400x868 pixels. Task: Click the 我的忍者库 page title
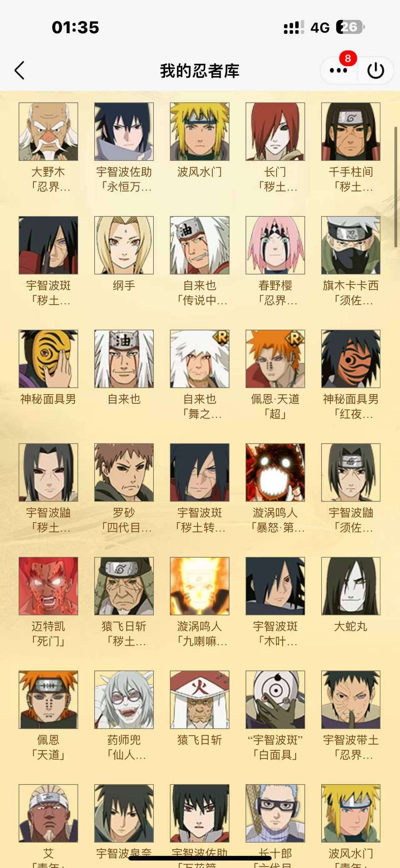200,70
